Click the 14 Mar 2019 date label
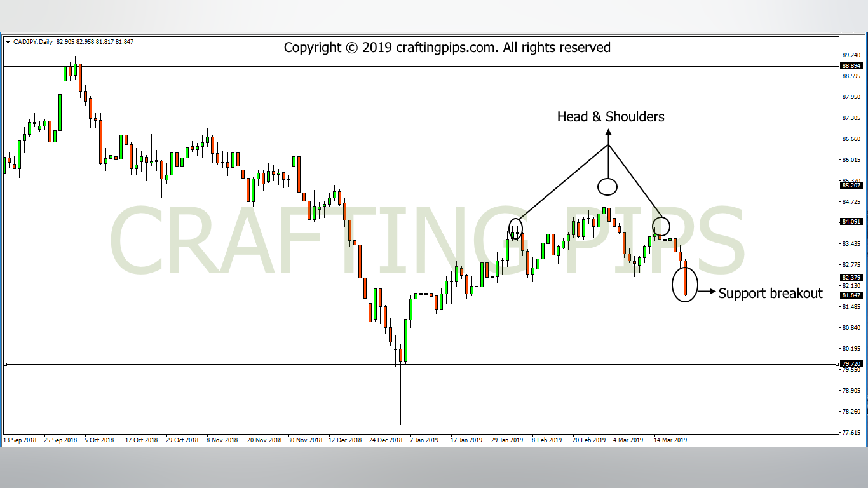This screenshot has width=868, height=488. [x=670, y=440]
